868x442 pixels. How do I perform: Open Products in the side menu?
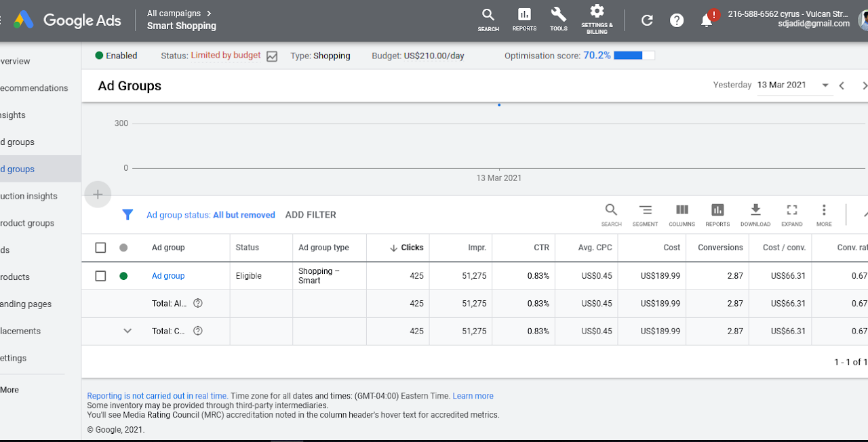tap(15, 277)
